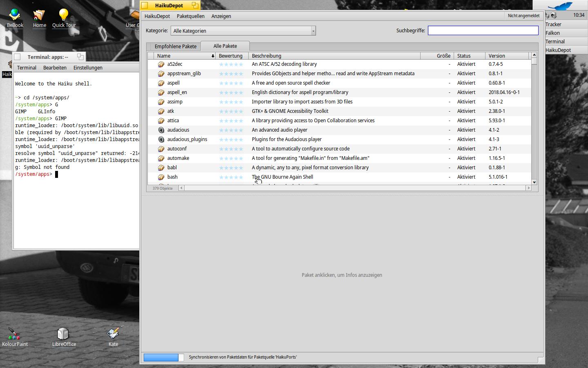The width and height of the screenshot is (588, 368).
Task: Sort packages by Bewertung column
Action: tap(232, 56)
